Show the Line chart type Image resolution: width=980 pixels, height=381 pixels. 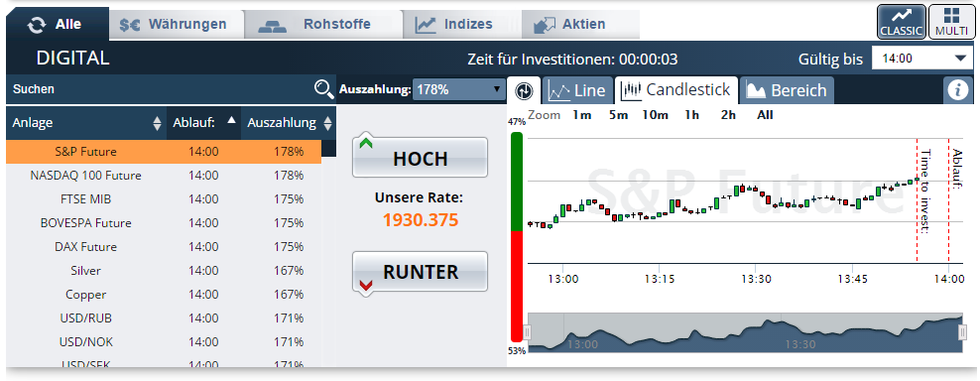point(577,90)
